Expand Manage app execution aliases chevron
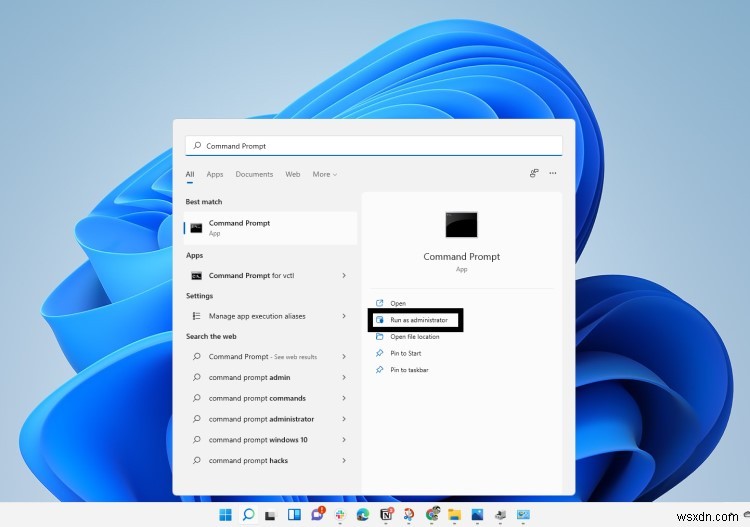 [344, 316]
